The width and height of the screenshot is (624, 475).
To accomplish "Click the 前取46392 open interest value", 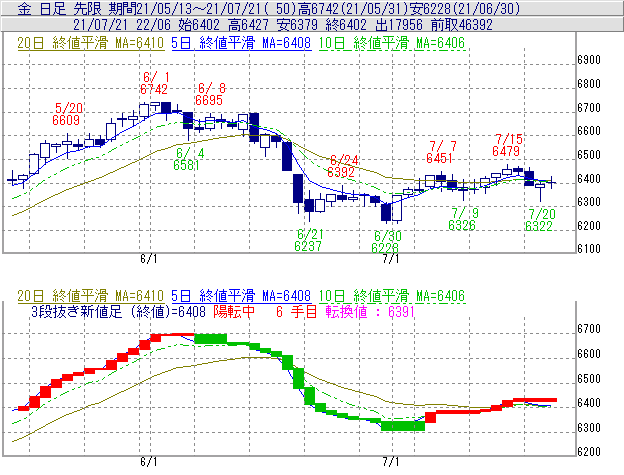I will click(462, 25).
